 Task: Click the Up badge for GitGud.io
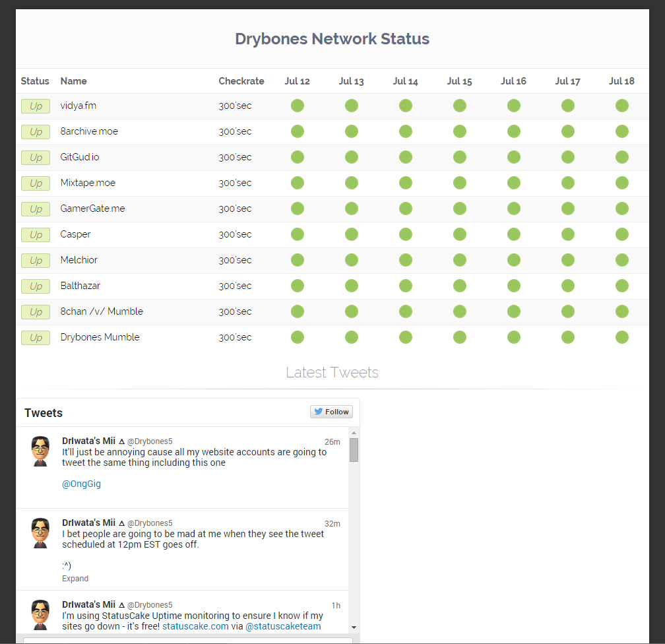point(36,158)
